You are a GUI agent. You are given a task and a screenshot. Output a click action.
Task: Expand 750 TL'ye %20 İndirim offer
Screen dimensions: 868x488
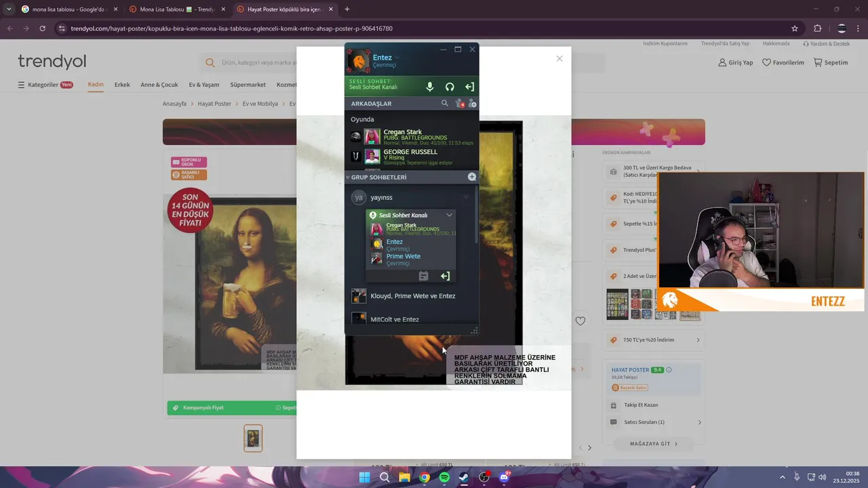point(654,340)
